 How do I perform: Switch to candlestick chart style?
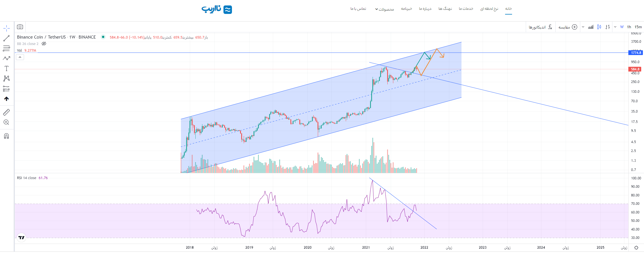599,27
